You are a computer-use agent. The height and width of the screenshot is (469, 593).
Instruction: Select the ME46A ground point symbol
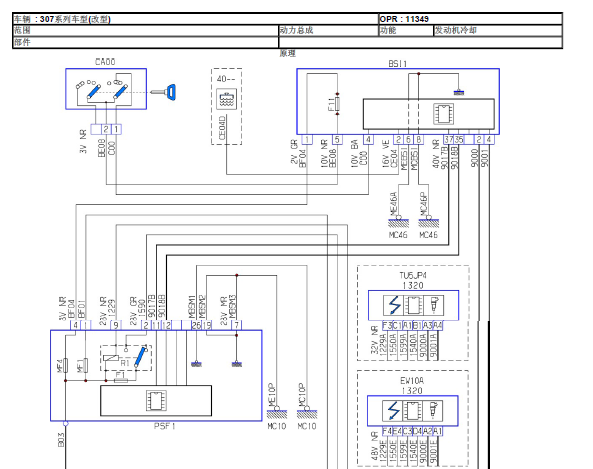398,222
